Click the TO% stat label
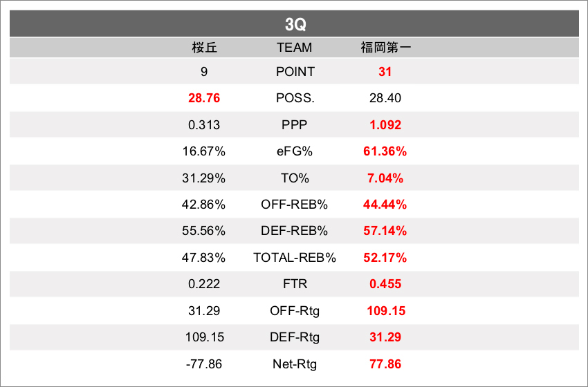The width and height of the screenshot is (588, 387). point(295,178)
